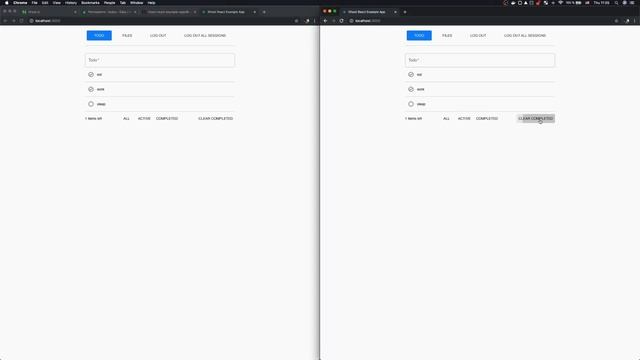Open the Bookmarks menu
This screenshot has width=640, height=360.
point(90,3)
